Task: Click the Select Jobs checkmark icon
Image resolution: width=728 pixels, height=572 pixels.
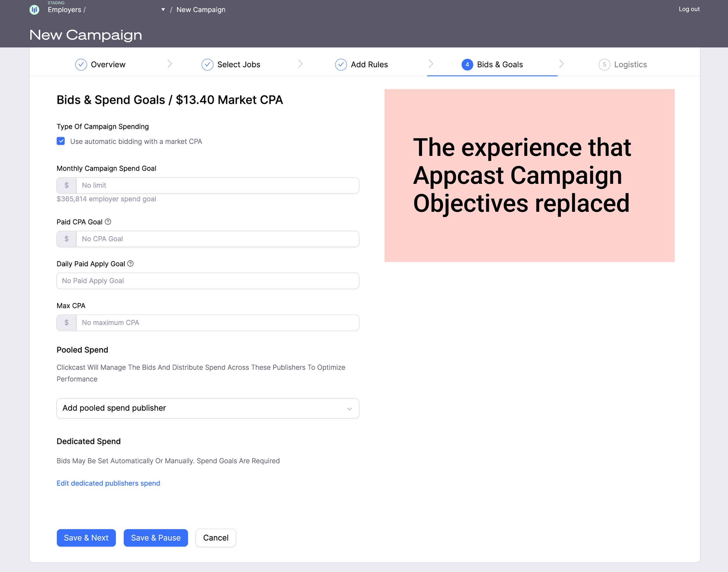Action: 207,65
